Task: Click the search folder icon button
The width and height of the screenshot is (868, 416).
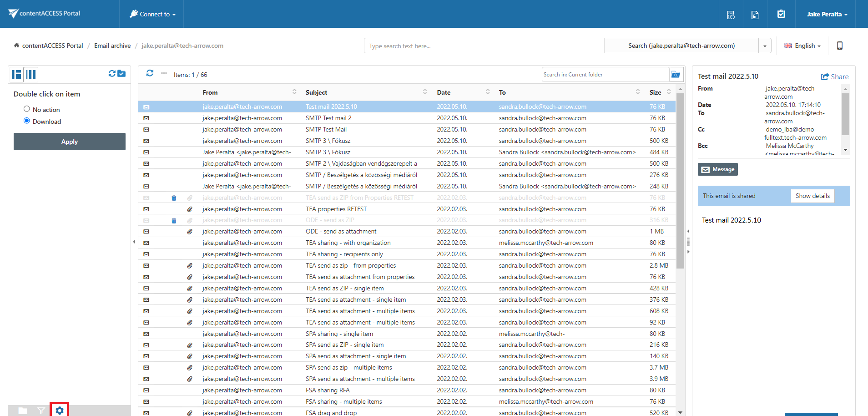Action: (676, 75)
